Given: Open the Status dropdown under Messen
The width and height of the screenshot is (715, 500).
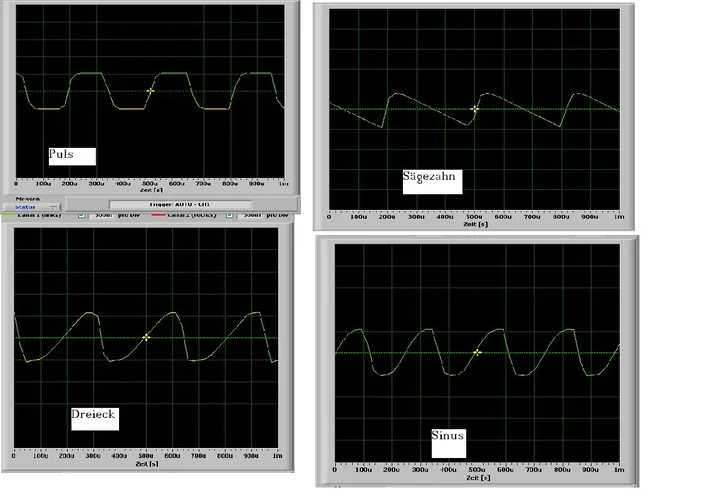Looking at the screenshot, I should 31,207.
